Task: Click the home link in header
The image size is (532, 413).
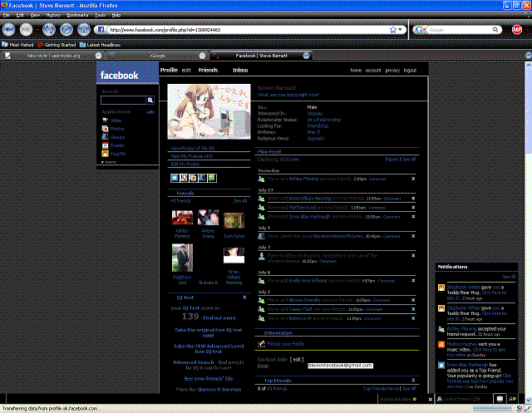Action: 356,70
